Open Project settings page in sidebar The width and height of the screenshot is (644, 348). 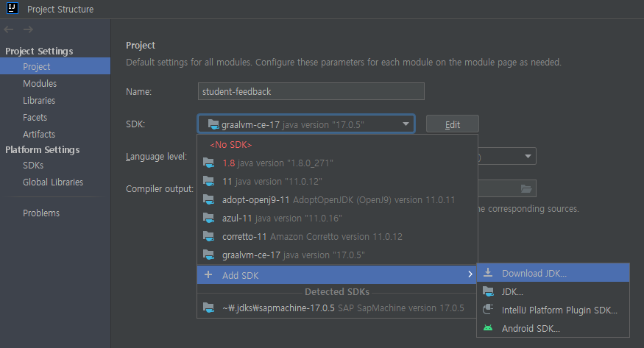[x=55, y=66]
